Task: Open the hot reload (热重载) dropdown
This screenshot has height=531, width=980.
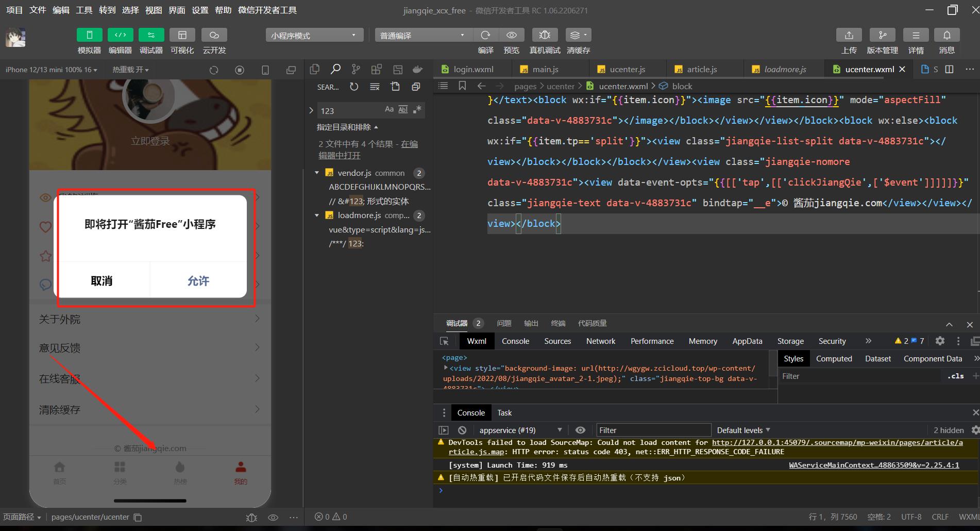Action: coord(130,70)
